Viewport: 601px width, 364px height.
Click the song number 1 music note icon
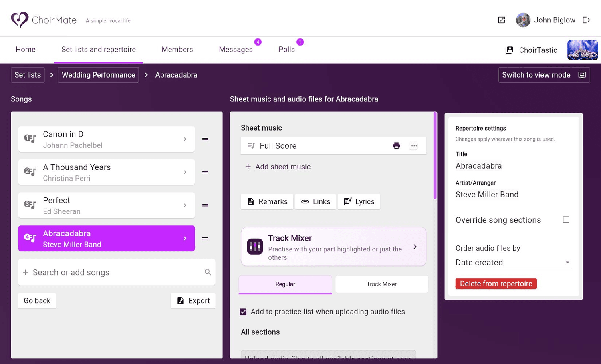tap(30, 139)
